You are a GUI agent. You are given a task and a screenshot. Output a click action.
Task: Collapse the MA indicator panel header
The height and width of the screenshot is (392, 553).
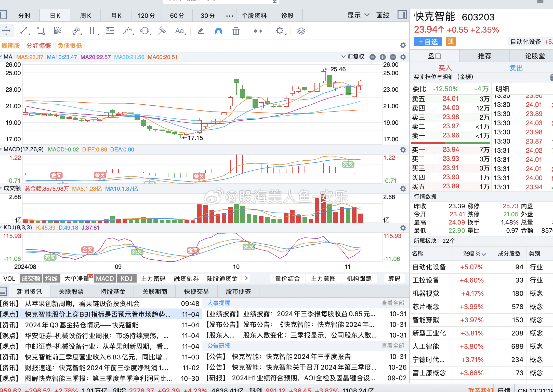pos(1,57)
